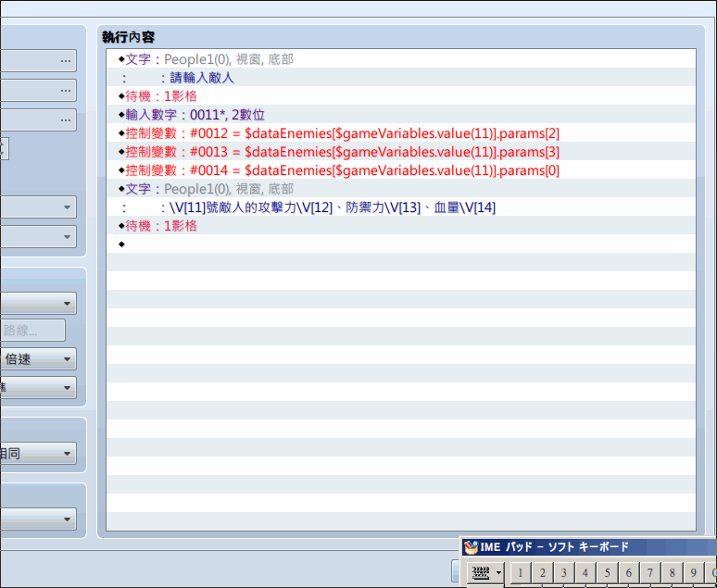Screen dimensions: 717x588
Task: Select the empty diamond command line
Action: tap(401, 244)
